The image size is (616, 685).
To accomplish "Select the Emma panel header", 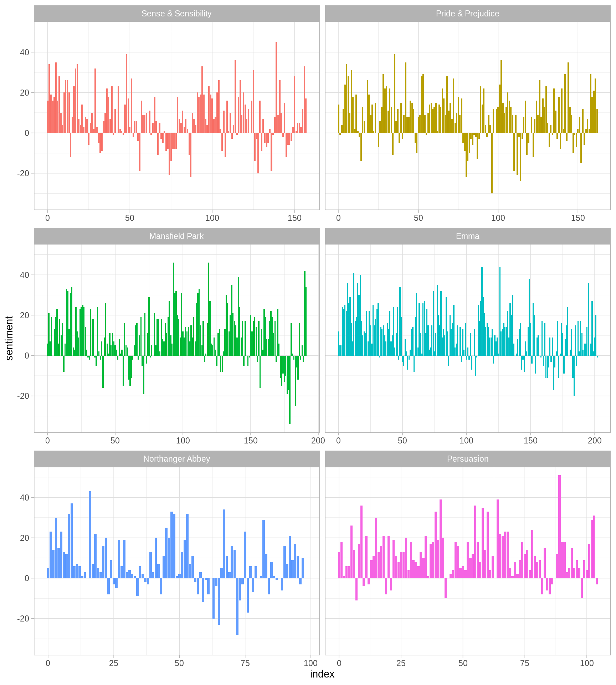I will [x=467, y=236].
